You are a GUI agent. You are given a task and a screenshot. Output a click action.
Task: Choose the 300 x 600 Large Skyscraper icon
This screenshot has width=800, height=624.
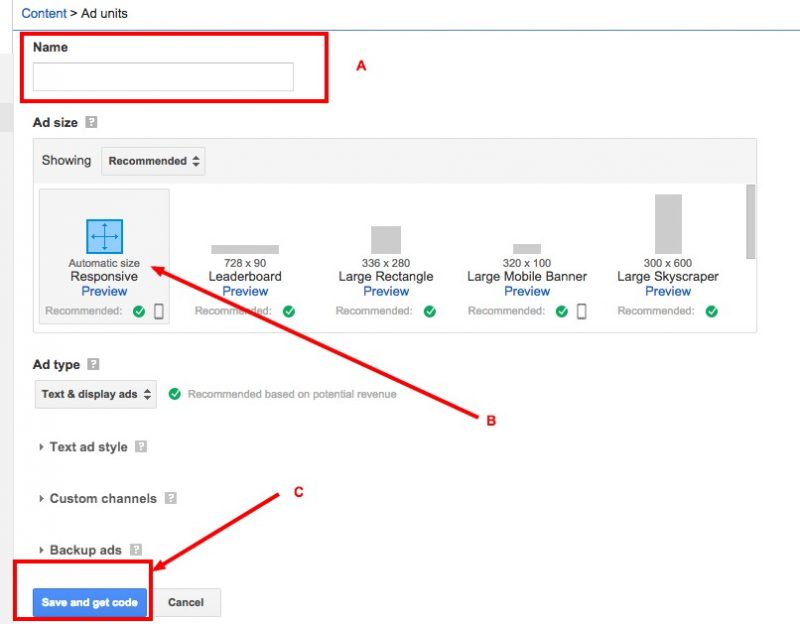[x=668, y=224]
